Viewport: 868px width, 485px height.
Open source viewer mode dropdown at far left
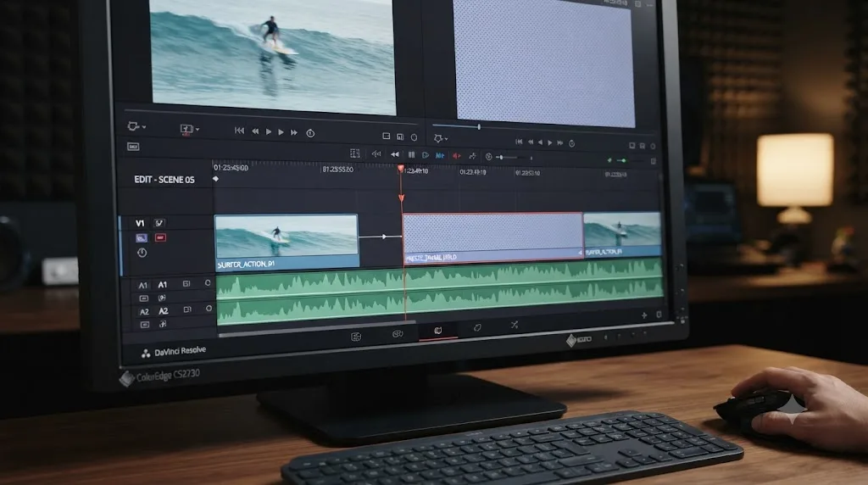(x=136, y=126)
